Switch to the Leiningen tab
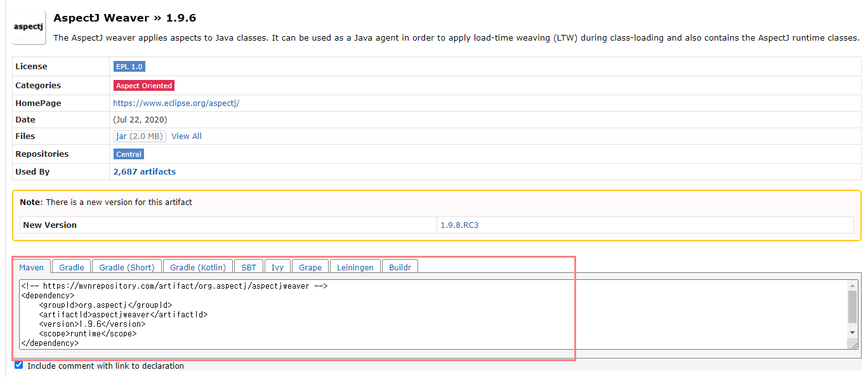 [355, 267]
